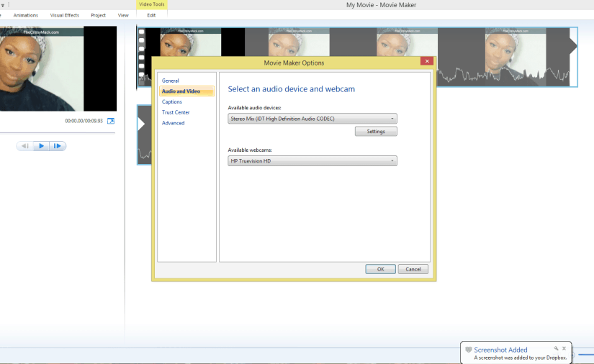Switch to the Project ribbon tab
Screen dimensions: 594x364
98,15
